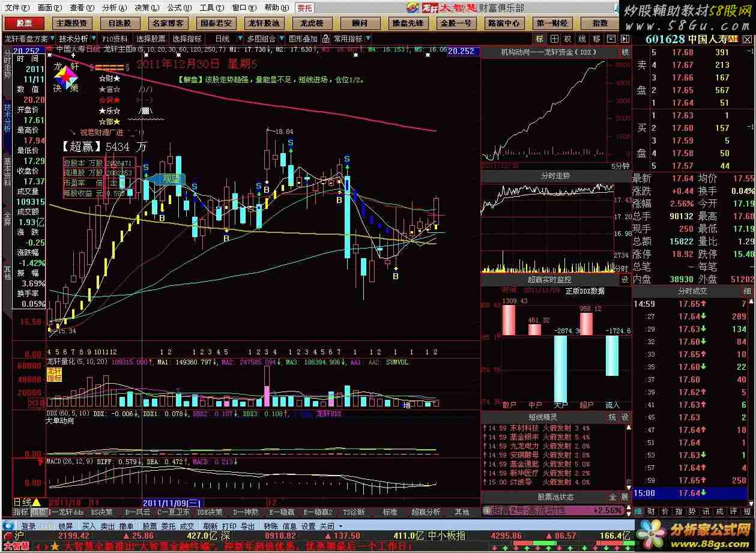Click the 细 button on 分时成交 panel
Viewport: 756px width, 553px height.
[748, 291]
